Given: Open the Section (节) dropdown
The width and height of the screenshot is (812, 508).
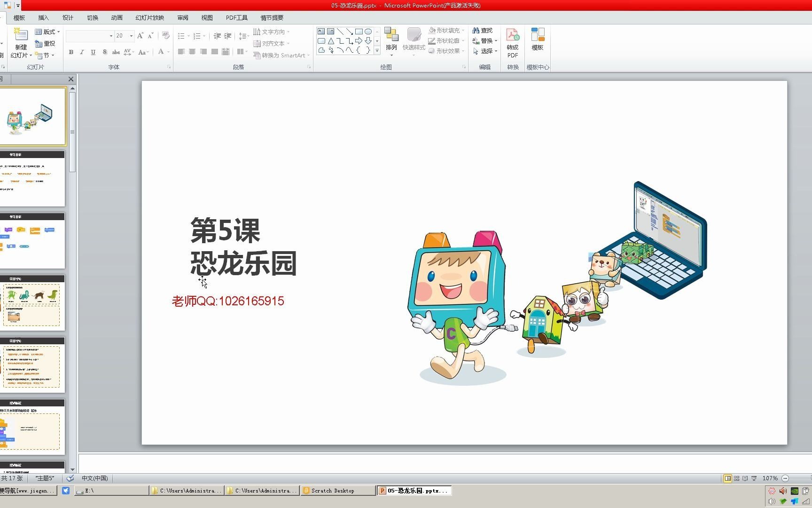Looking at the screenshot, I should (x=45, y=56).
